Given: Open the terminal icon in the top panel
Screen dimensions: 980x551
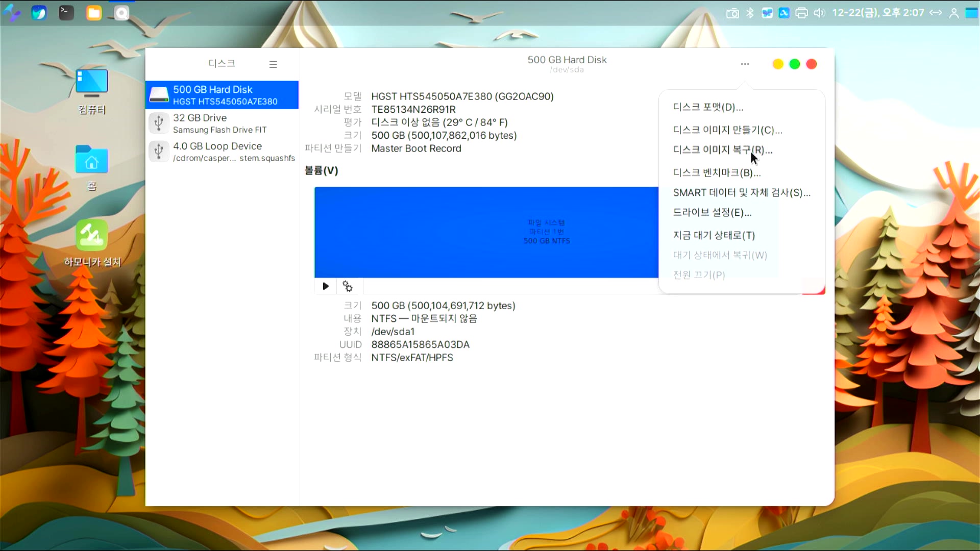Looking at the screenshot, I should click(x=66, y=13).
